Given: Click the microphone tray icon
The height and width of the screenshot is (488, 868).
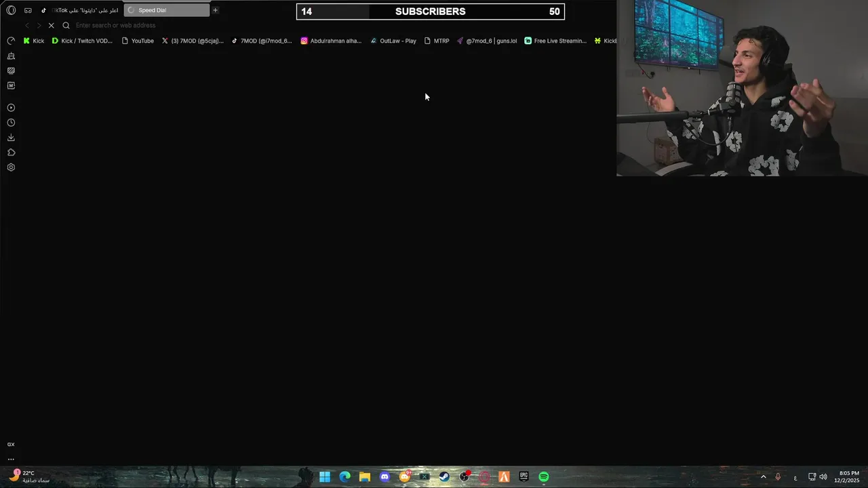Looking at the screenshot, I should 778,477.
